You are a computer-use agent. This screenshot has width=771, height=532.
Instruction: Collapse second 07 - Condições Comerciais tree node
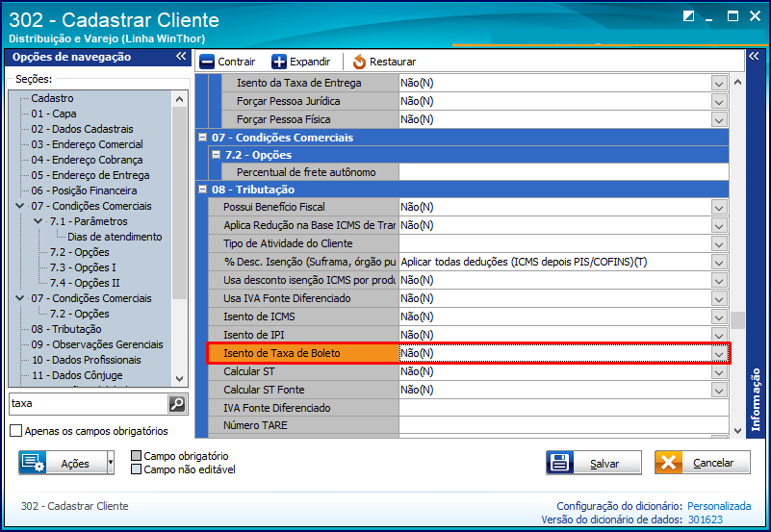click(20, 298)
